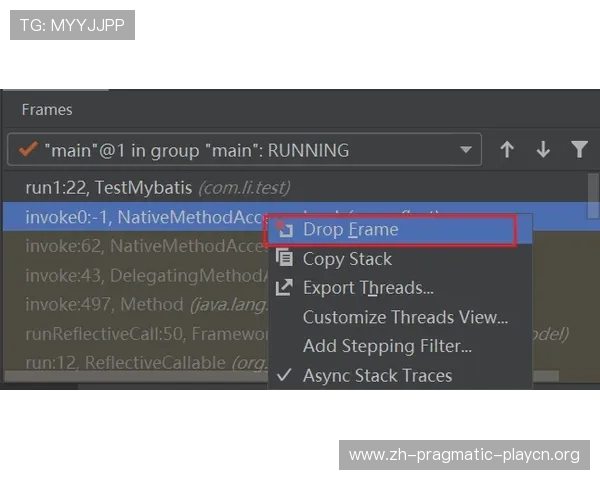
Task: Toggle Async Stack Traces checkmark item
Action: (x=400, y=376)
